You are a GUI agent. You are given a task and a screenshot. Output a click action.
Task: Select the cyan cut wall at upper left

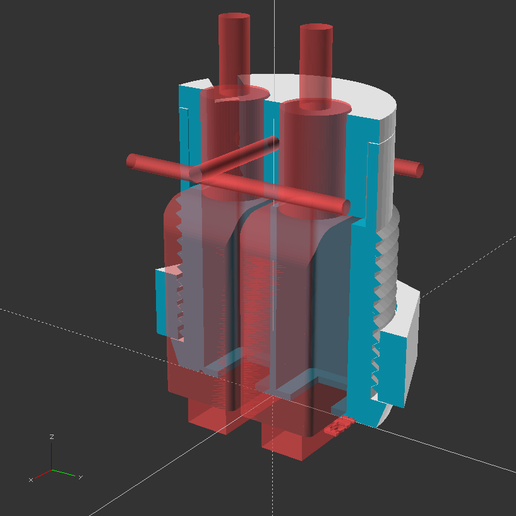(189, 133)
